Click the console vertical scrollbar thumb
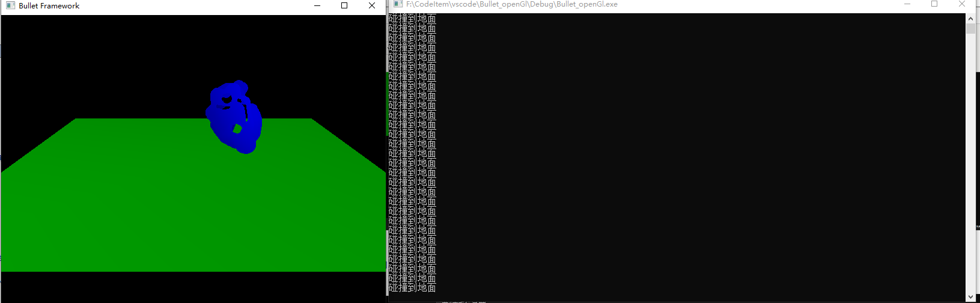980x303 pixels. coord(970,29)
